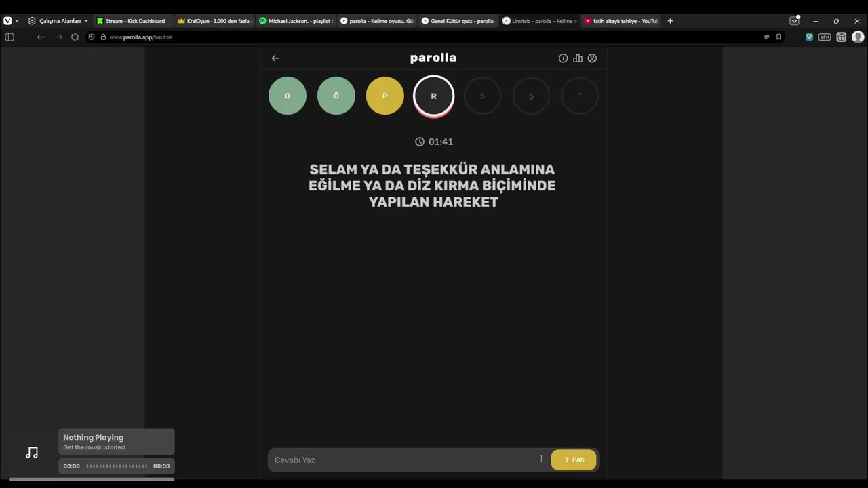Open parolla user account icon
This screenshot has height=488, width=868.
[592, 58]
